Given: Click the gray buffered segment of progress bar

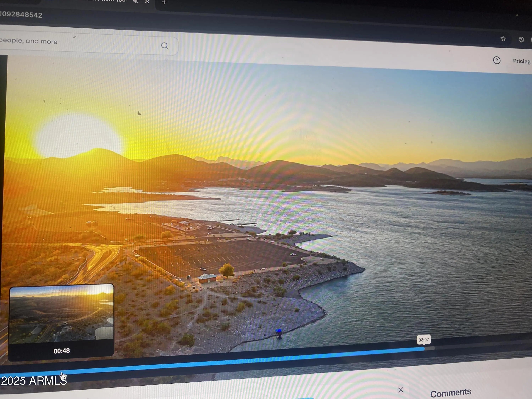Looking at the screenshot, I should 430,348.
